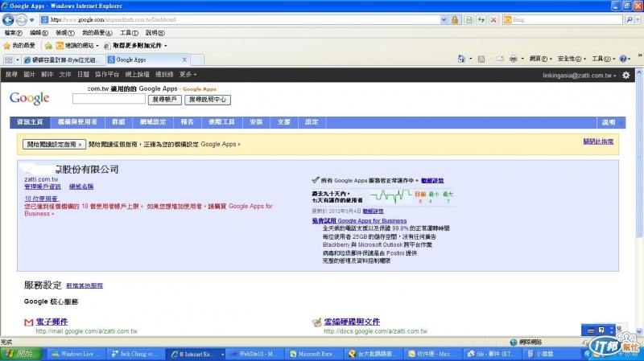Open the 雲端硬碟與文件 service link
The width and height of the screenshot is (644, 361).
pyautogui.click(x=352, y=322)
